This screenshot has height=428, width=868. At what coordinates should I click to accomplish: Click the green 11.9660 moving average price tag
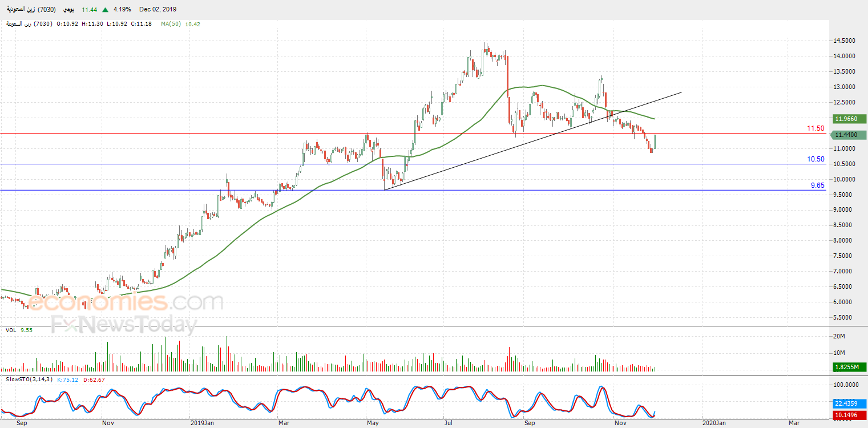pyautogui.click(x=849, y=119)
